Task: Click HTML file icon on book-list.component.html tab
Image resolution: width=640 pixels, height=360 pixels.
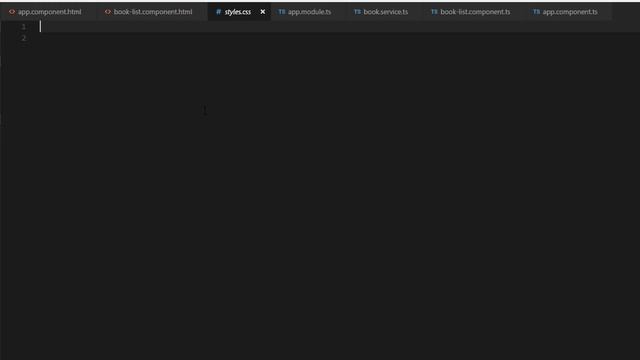Action: click(x=108, y=12)
